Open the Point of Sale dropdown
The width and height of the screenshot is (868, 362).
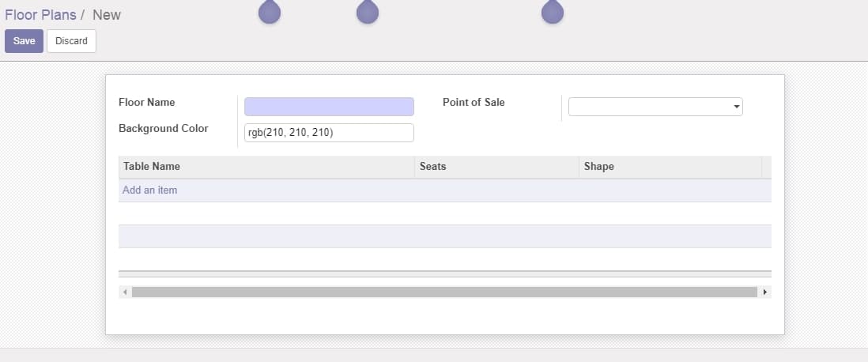[x=655, y=107]
